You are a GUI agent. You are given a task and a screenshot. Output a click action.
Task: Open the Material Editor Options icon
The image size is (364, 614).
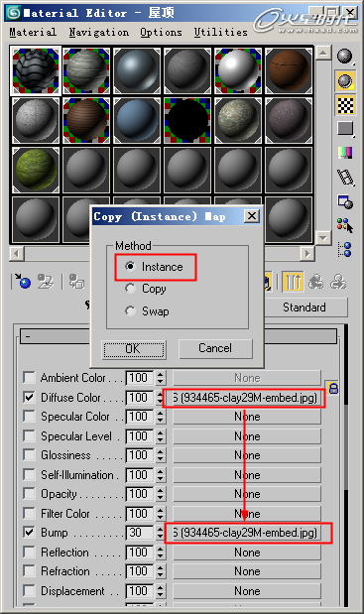pyautogui.click(x=345, y=202)
